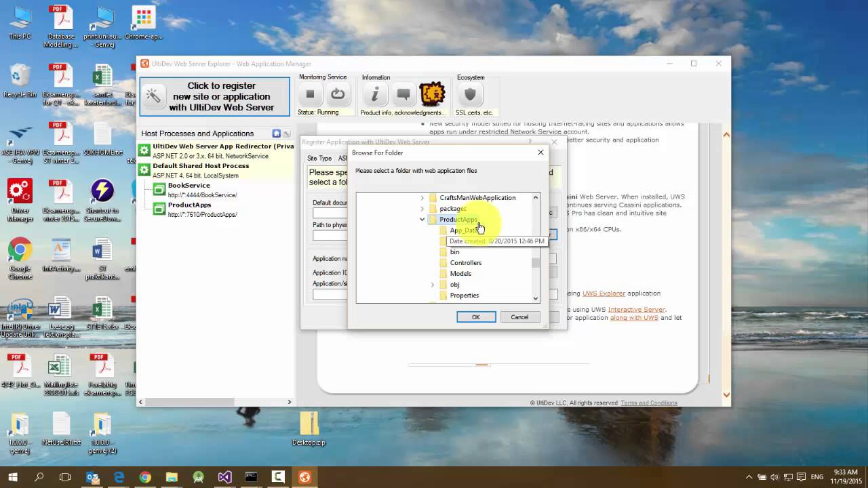Open Desktop.zip file on desktop

[309, 428]
